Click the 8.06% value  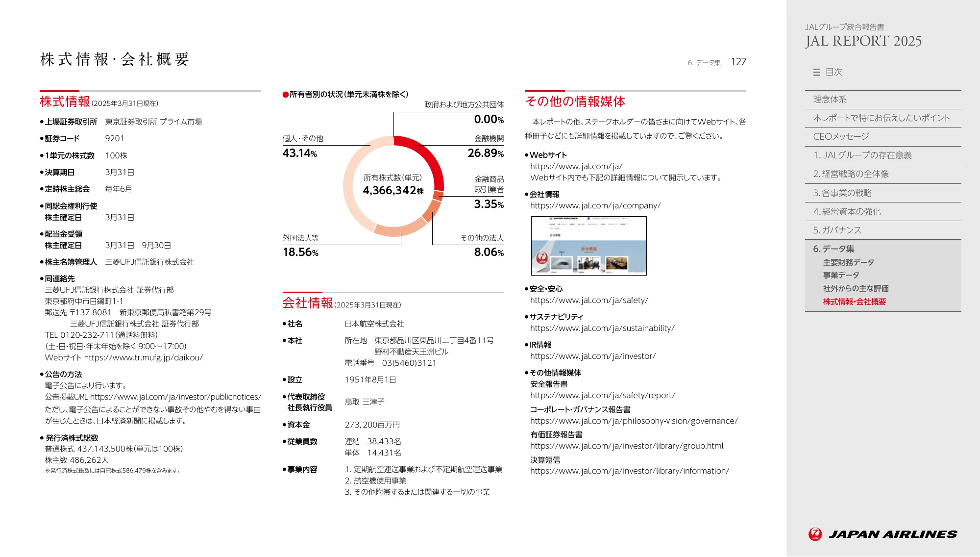point(489,253)
